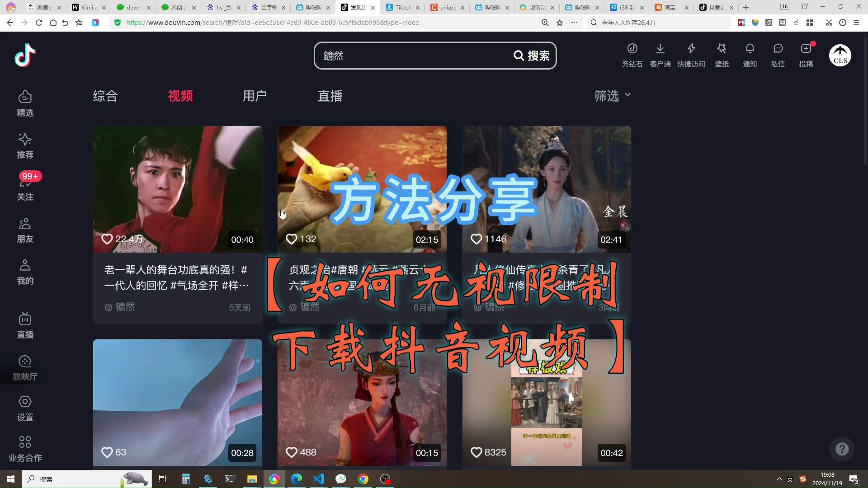Viewport: 868px width, 488px height.
Task: Click the address bar zoom magnifier icon
Action: pos(545,23)
